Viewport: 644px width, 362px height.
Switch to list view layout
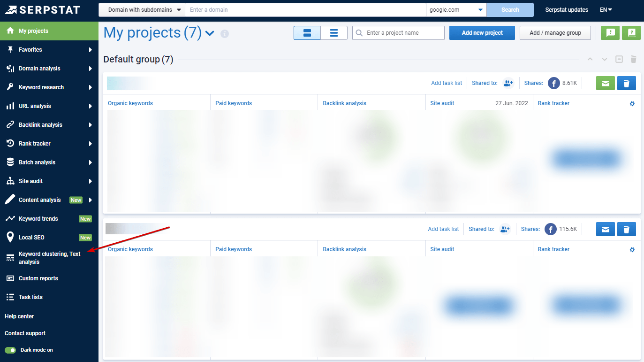point(334,33)
